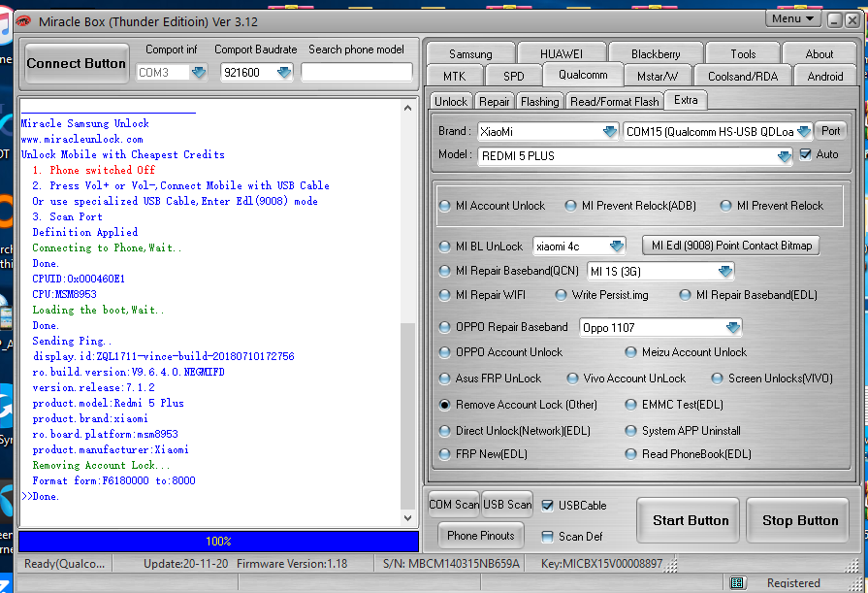Click the Stop Button

[800, 520]
